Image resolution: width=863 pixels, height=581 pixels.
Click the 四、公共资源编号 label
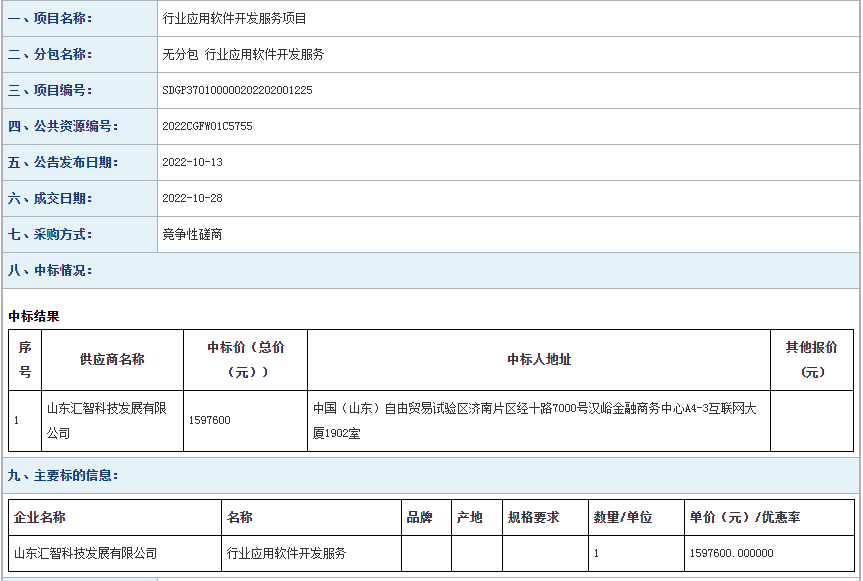pyautogui.click(x=63, y=127)
